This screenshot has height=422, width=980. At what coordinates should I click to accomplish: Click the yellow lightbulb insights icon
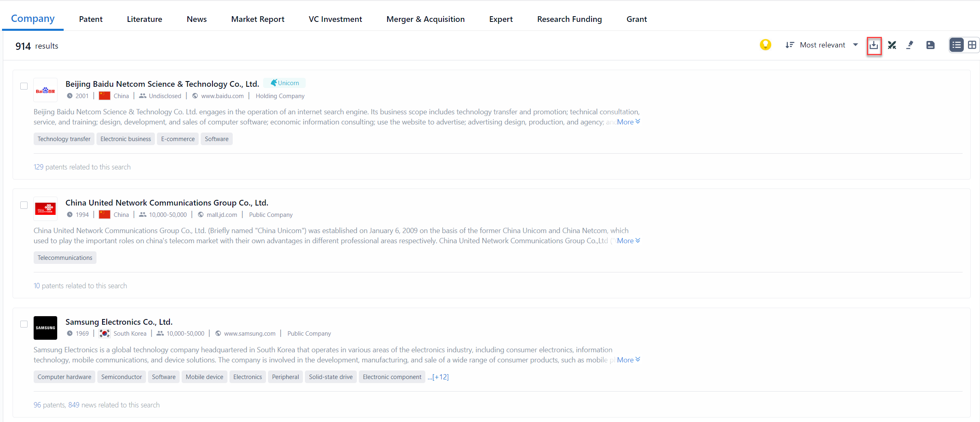click(765, 45)
